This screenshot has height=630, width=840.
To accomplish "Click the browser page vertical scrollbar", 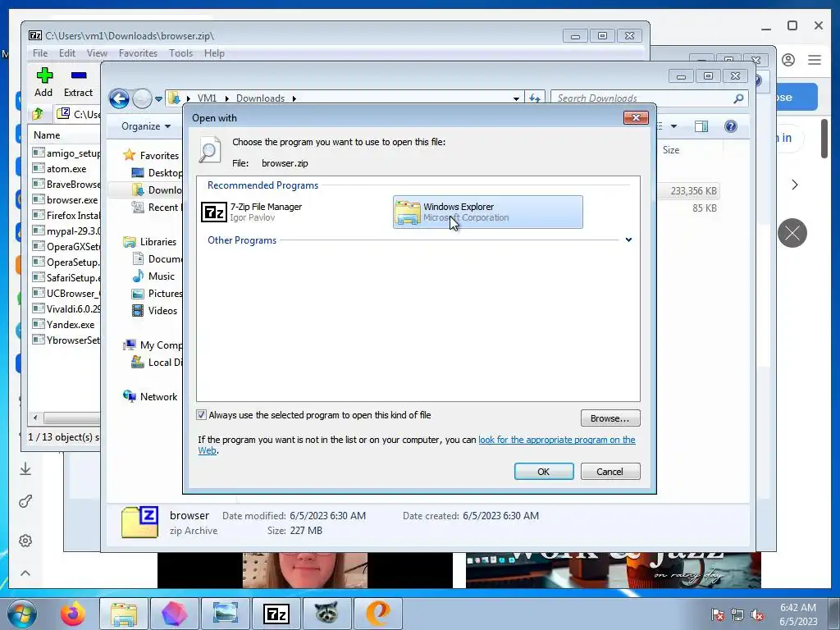I will pyautogui.click(x=824, y=138).
